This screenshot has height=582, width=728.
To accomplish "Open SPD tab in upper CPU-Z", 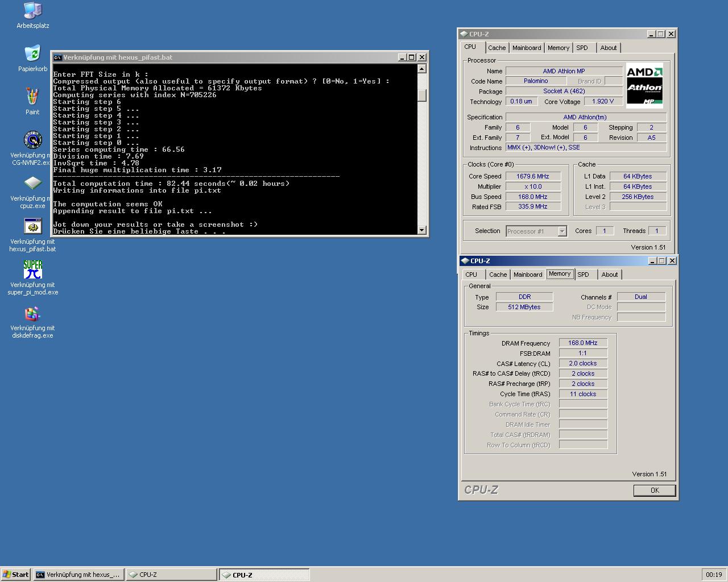I will pyautogui.click(x=582, y=48).
